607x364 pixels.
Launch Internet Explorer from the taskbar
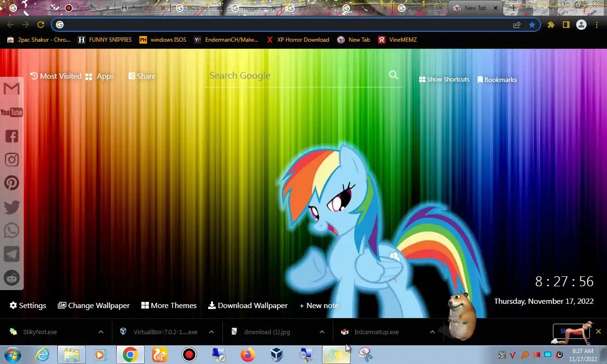[x=43, y=355]
